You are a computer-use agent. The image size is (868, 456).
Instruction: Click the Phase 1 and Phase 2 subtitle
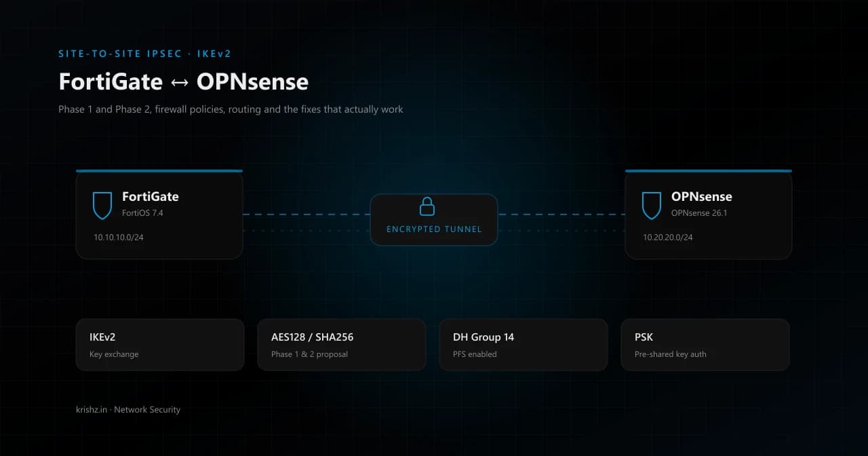click(231, 109)
